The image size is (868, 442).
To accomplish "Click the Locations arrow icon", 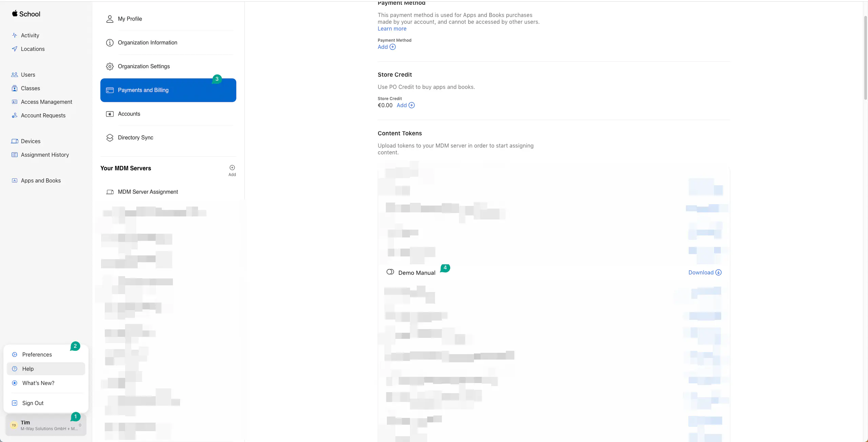I will [15, 49].
